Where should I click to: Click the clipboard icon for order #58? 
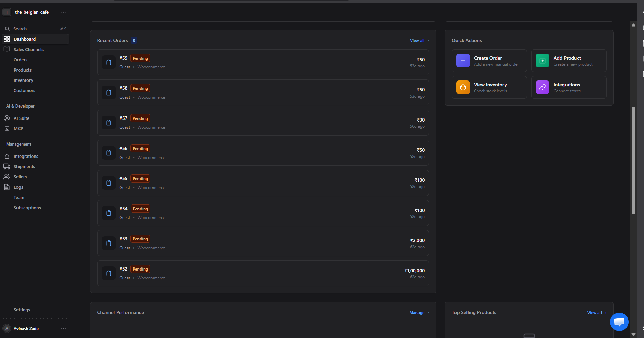tap(109, 92)
